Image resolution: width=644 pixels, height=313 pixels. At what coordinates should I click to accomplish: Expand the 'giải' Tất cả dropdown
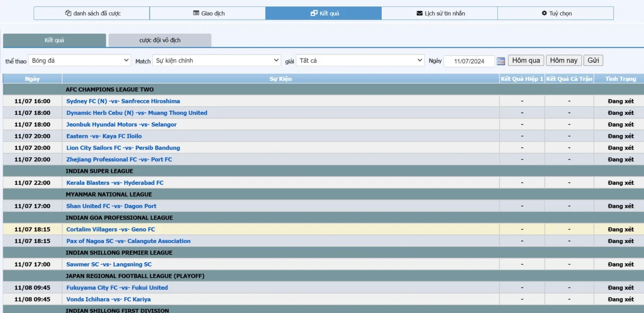[360, 61]
